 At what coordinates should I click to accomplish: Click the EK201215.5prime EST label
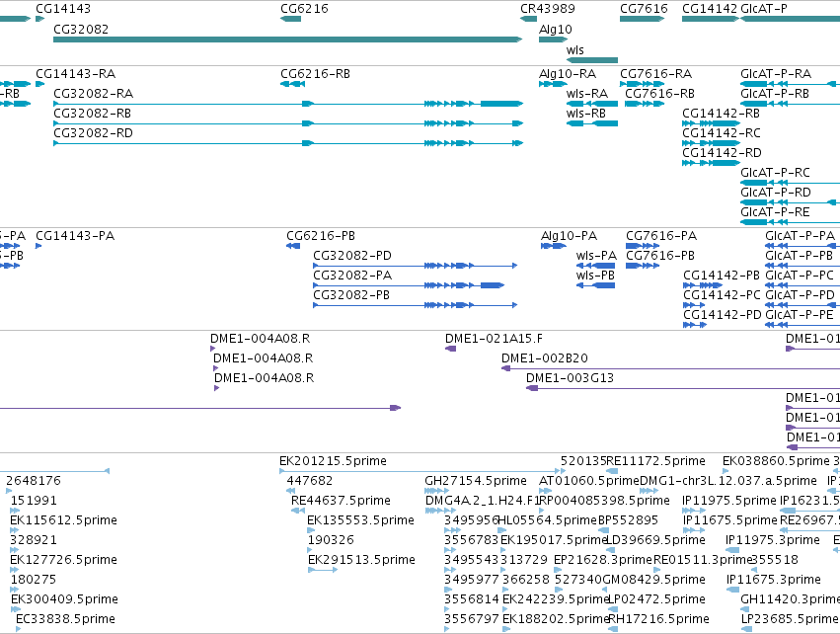coord(334,461)
